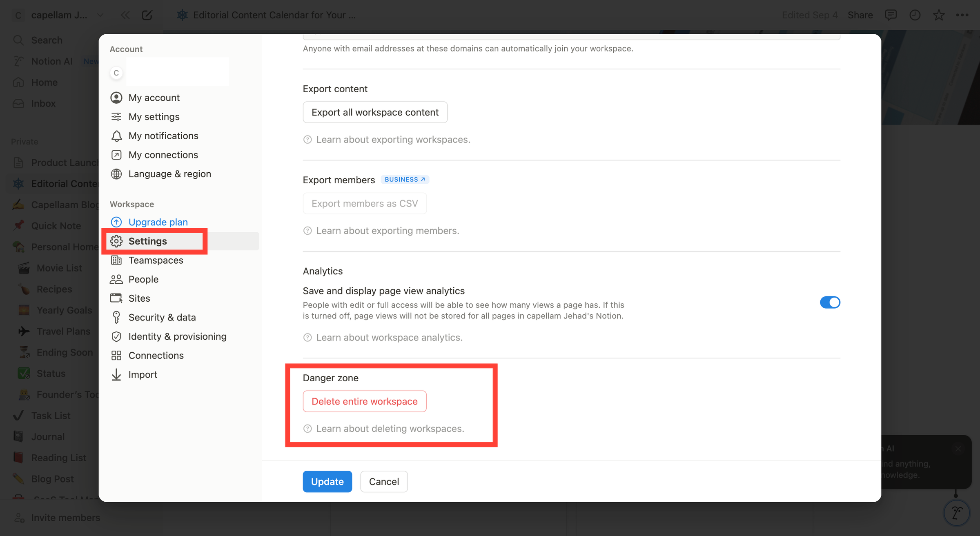Open Status page in sidebar
The image size is (980, 536).
pos(51,374)
